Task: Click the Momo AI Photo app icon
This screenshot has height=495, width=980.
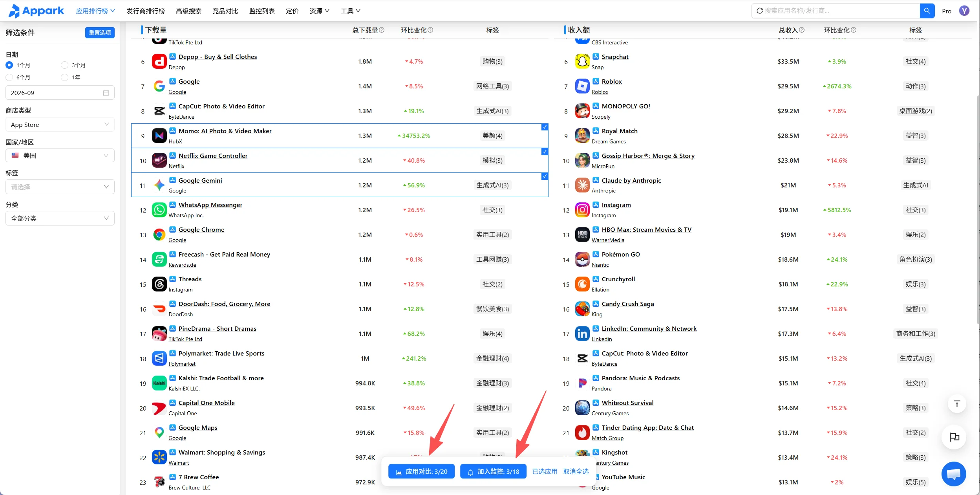Action: pos(159,136)
